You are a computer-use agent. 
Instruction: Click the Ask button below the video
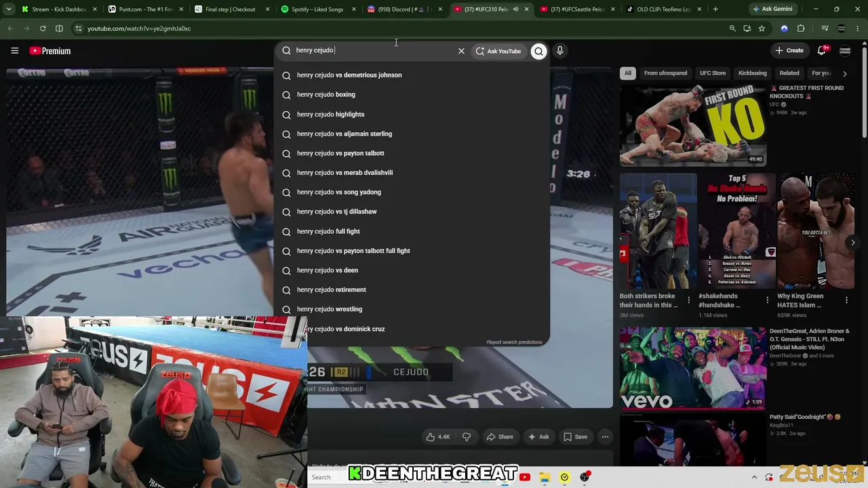click(x=538, y=437)
